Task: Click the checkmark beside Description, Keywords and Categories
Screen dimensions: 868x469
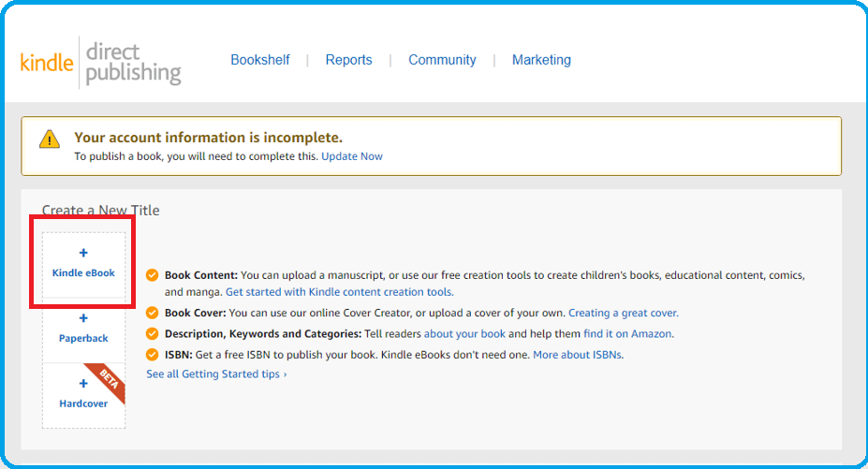Action: coord(153,334)
